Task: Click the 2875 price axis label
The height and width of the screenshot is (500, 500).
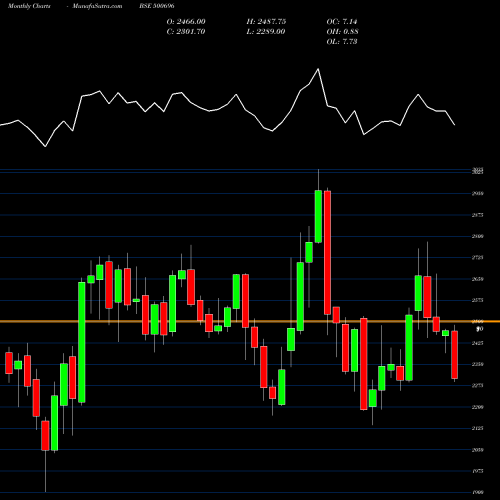Action: (478, 215)
